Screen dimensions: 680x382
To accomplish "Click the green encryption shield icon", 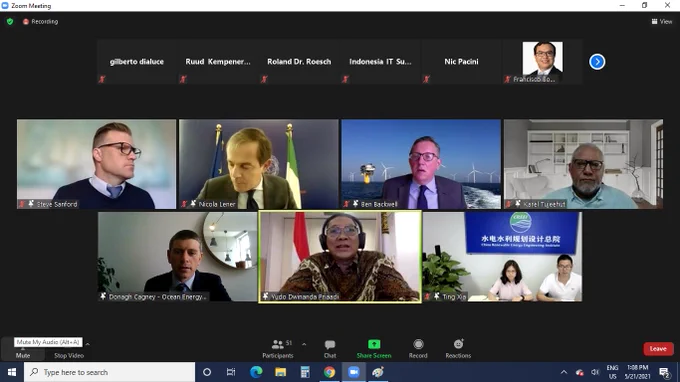I will tap(10, 21).
